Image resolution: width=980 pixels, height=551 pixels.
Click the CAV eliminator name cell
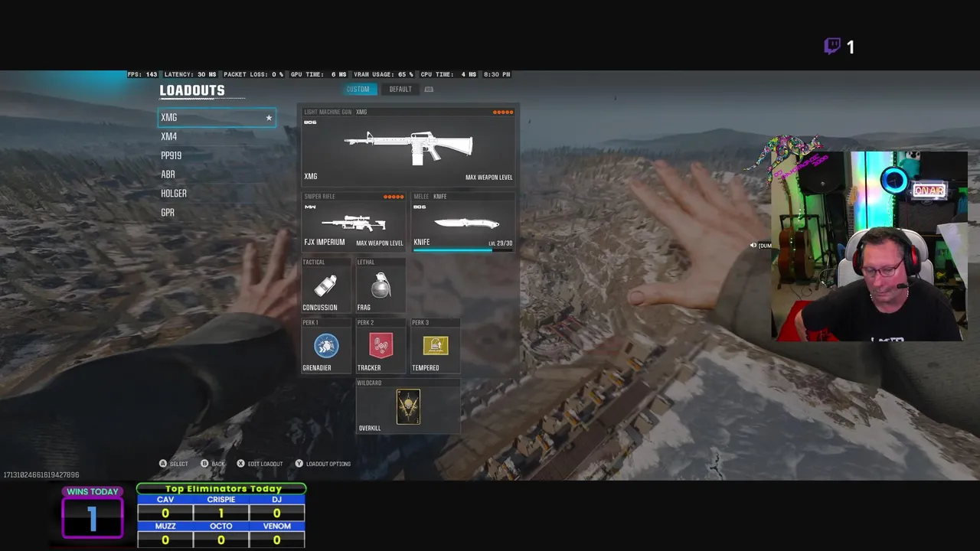tap(165, 500)
